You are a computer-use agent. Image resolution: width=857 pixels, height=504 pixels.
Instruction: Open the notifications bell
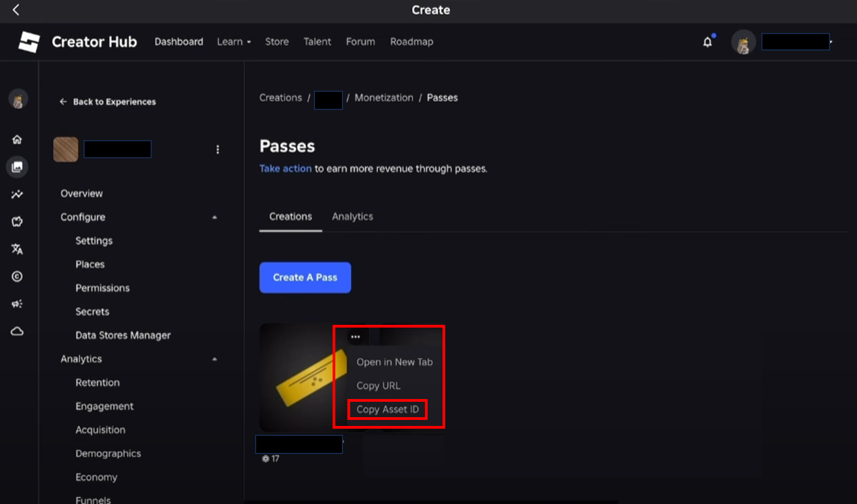coord(707,42)
